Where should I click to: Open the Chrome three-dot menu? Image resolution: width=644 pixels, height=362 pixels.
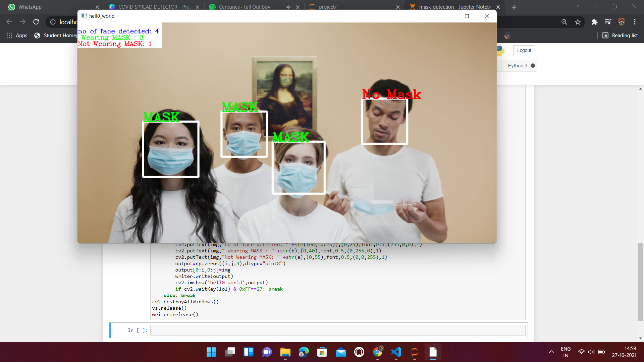coord(635,22)
